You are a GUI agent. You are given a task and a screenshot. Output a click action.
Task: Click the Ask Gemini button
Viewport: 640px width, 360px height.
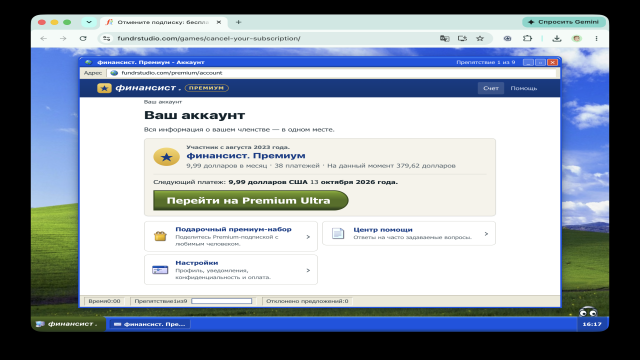pos(563,22)
